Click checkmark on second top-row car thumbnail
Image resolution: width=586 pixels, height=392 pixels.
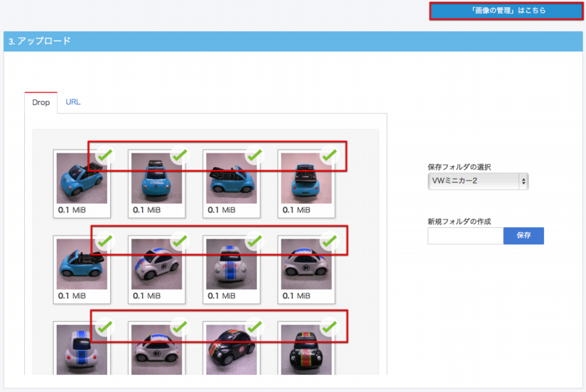[179, 155]
